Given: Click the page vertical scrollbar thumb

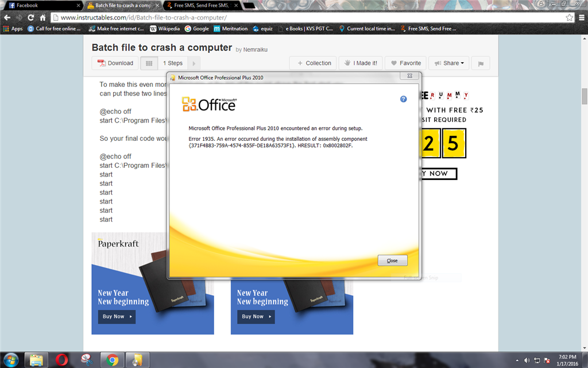Looking at the screenshot, I should pyautogui.click(x=584, y=96).
